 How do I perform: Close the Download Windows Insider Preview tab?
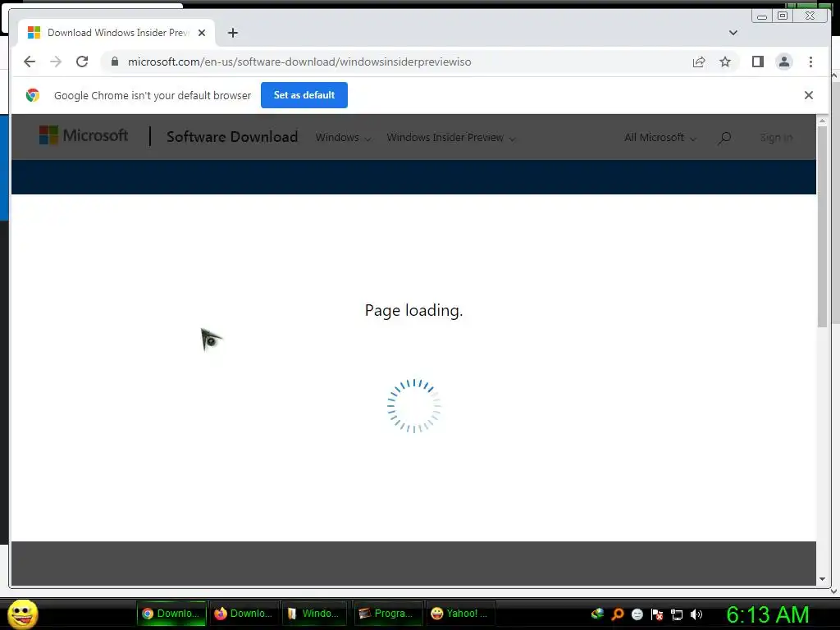point(202,33)
